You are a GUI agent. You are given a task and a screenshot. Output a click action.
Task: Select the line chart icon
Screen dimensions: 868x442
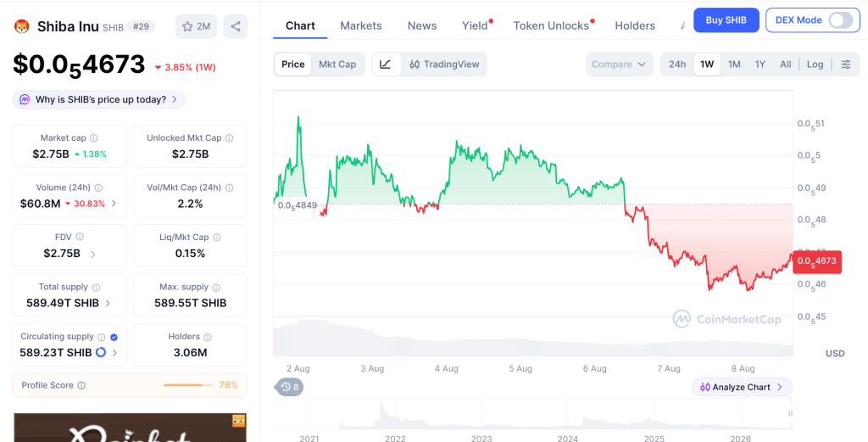(x=387, y=64)
